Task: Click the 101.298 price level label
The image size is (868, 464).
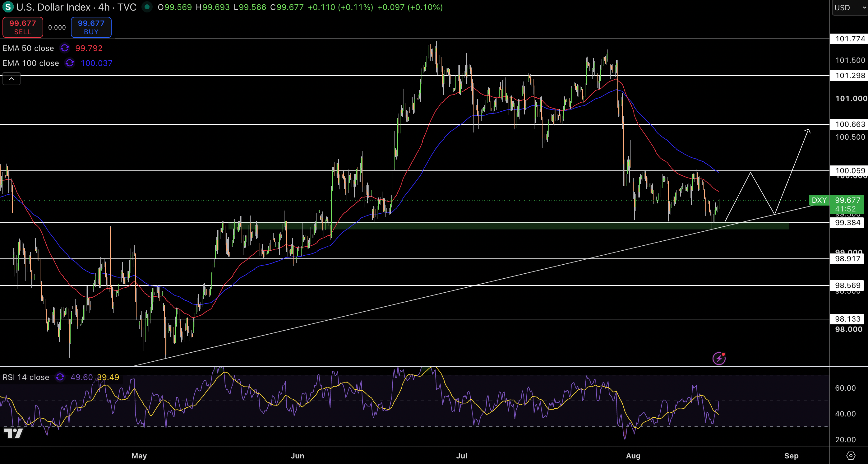Action: (850, 76)
